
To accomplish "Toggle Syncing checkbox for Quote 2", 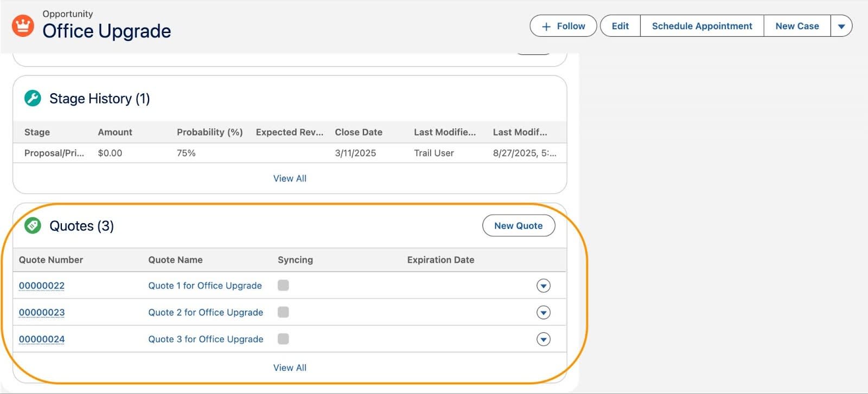I will pos(283,312).
